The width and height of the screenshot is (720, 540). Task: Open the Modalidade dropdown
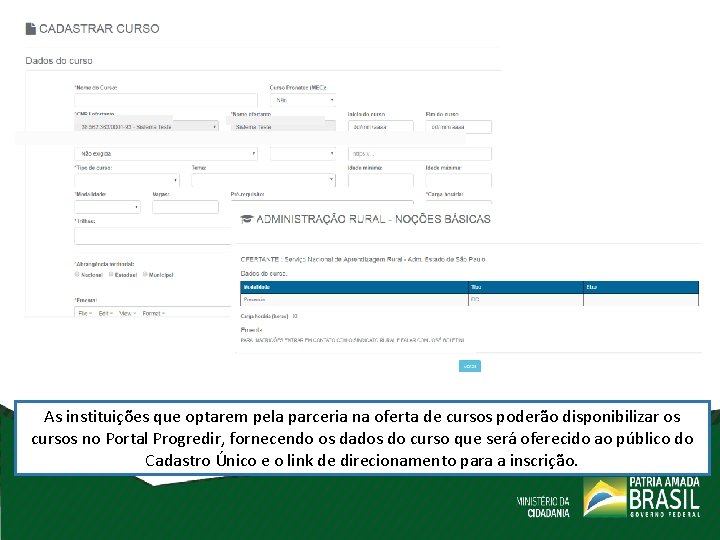click(x=107, y=207)
